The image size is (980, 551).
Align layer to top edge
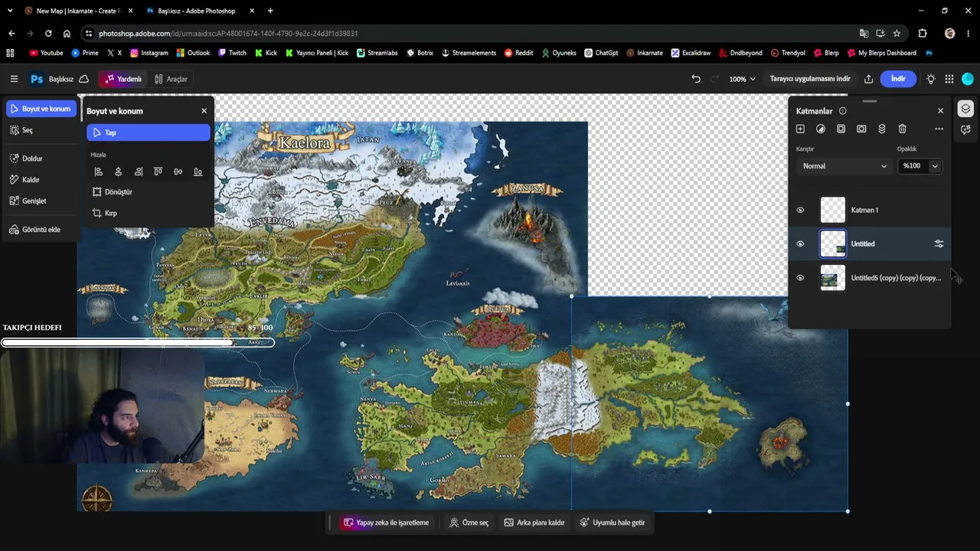[158, 171]
